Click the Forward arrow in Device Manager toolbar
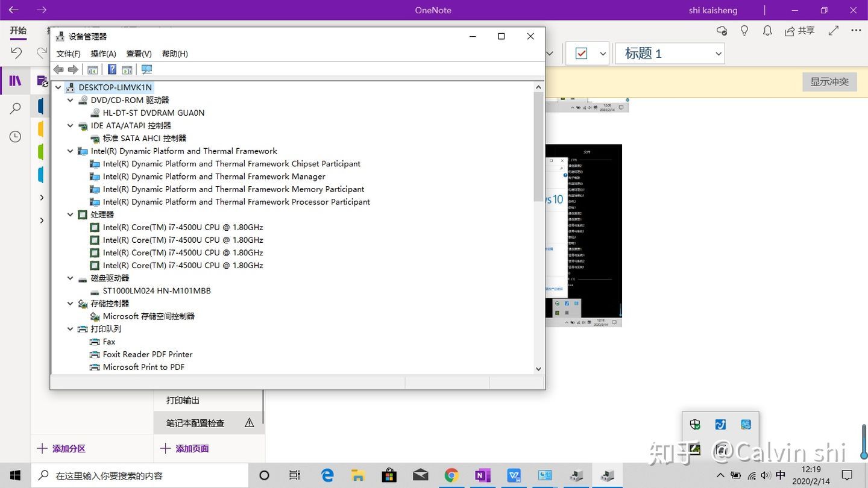Screen dimensions: 868x488 click(73, 69)
